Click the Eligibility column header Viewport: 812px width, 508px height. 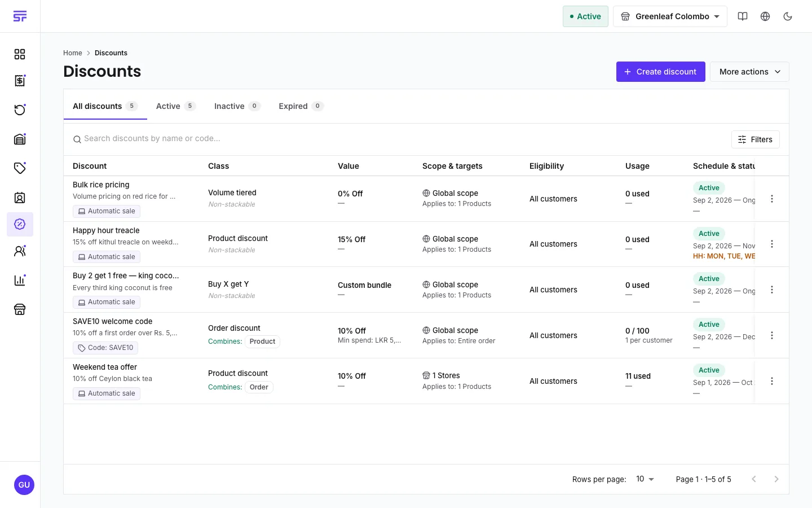pos(546,166)
